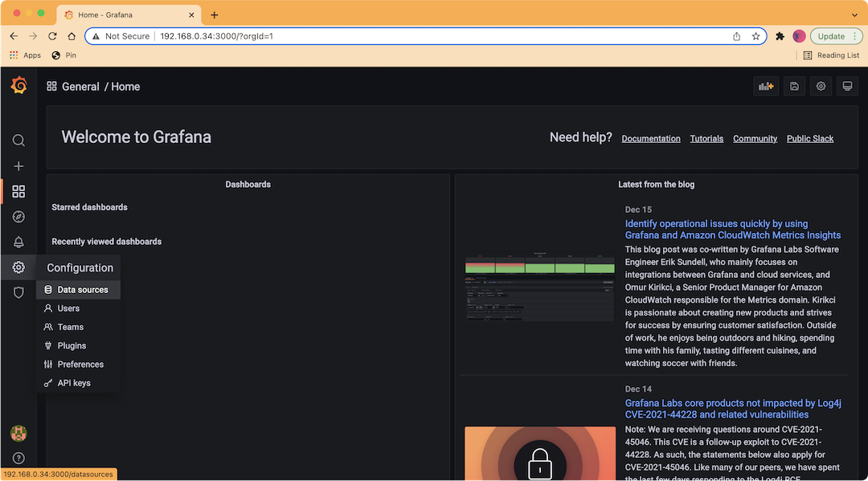Click the dashboard grid icon beside General
The width and height of the screenshot is (868, 481).
51,86
